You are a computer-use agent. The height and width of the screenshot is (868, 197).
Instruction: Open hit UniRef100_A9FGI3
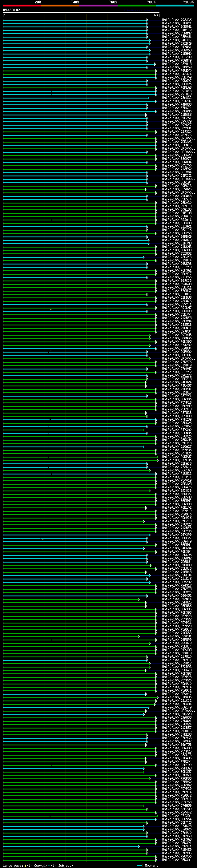(177, 186)
